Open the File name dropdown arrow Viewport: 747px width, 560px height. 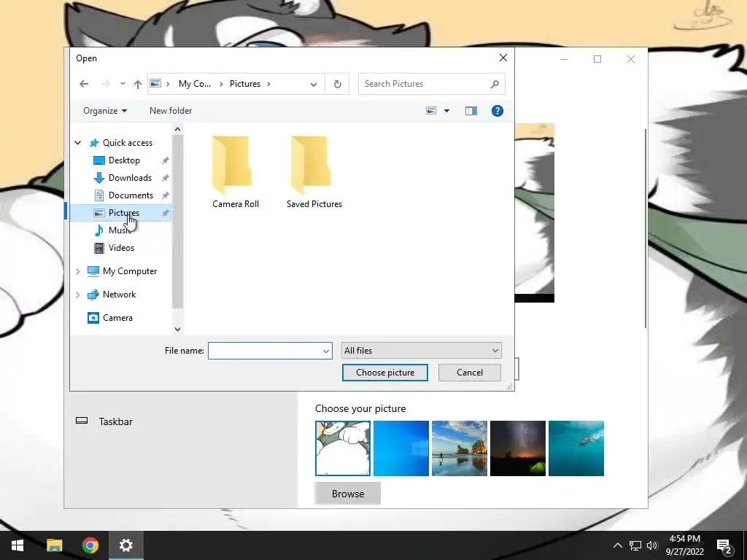tap(326, 351)
